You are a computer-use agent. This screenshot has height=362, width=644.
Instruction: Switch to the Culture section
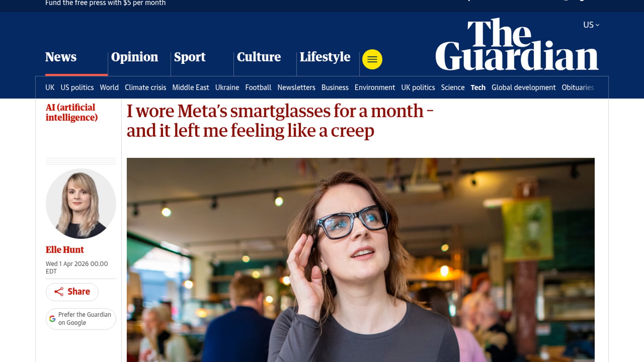pyautogui.click(x=259, y=57)
